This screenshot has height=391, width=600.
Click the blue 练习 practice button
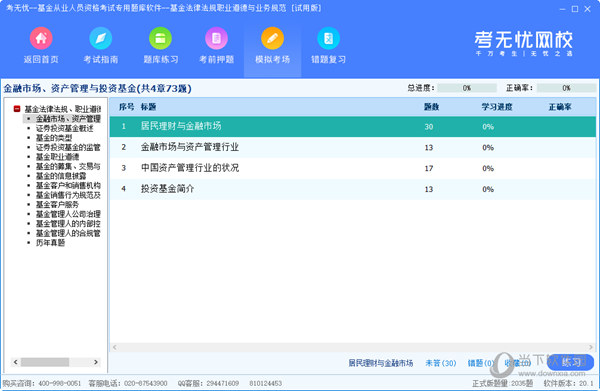[571, 362]
